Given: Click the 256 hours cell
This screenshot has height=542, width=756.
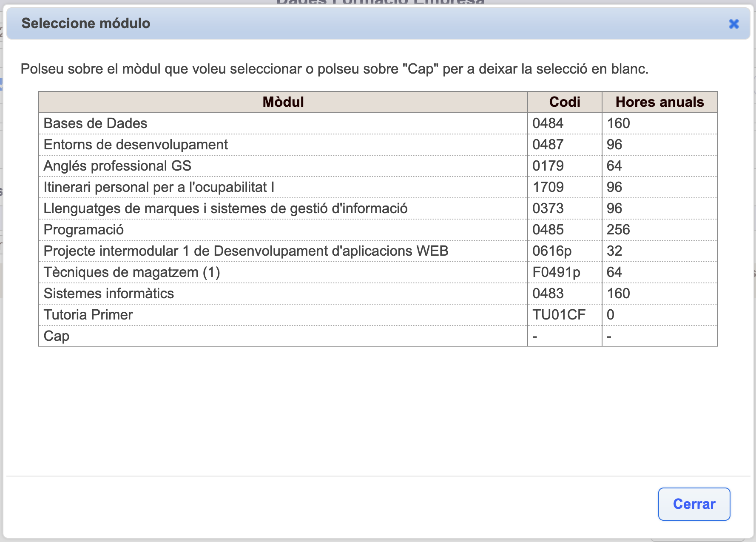Looking at the screenshot, I should point(618,230).
